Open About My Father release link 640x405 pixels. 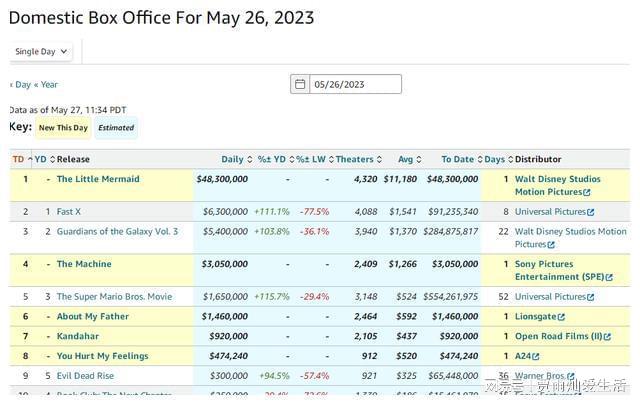point(93,316)
